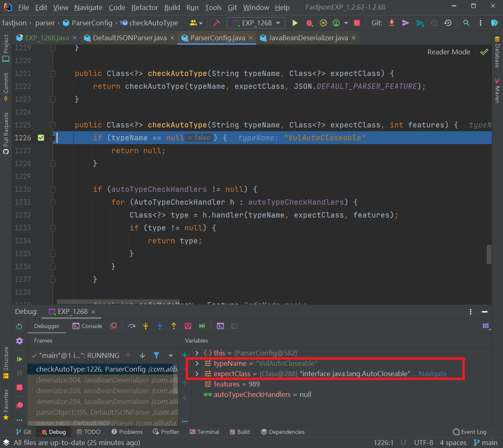Expand the this ParserConfig variable
Screen dimensions: 503x448
(x=196, y=353)
